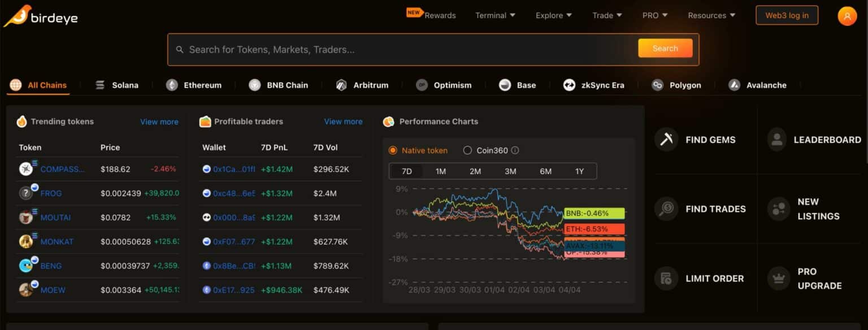Switch chart range to 1M

pos(441,171)
